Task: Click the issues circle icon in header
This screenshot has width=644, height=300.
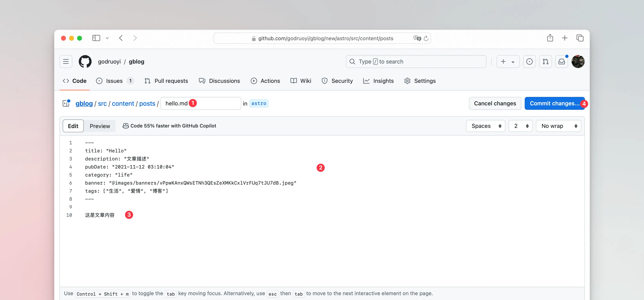Action: [x=529, y=62]
